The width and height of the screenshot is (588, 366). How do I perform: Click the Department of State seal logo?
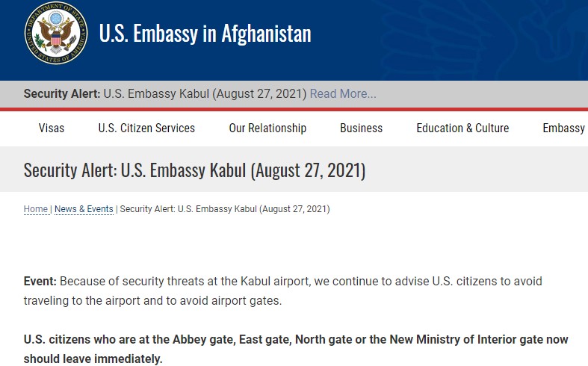click(55, 34)
